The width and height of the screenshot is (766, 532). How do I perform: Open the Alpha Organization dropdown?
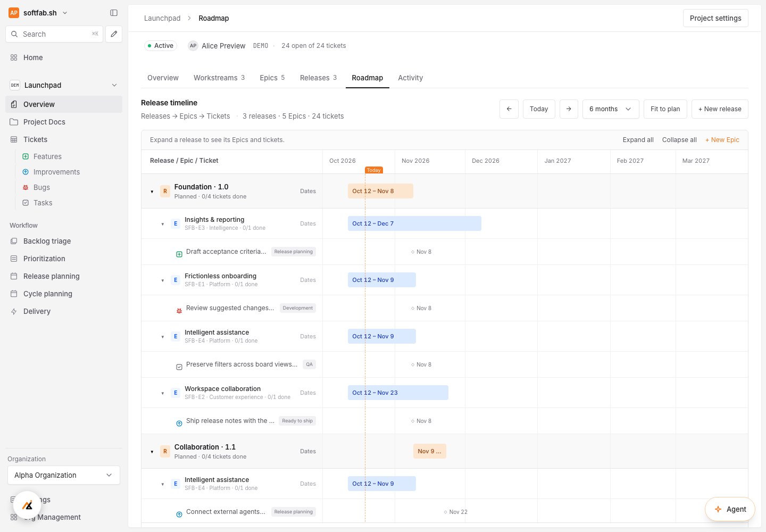[x=64, y=475]
